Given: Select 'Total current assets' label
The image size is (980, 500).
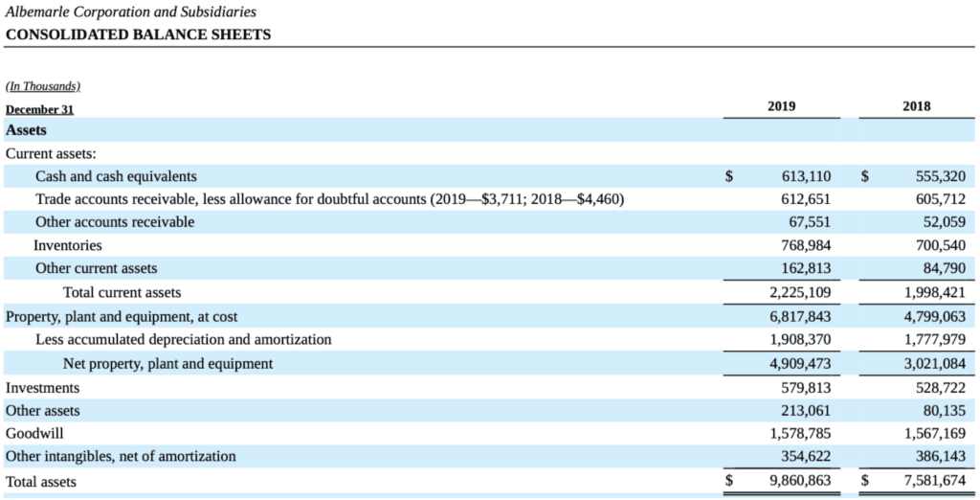Looking at the screenshot, I should point(122,292).
